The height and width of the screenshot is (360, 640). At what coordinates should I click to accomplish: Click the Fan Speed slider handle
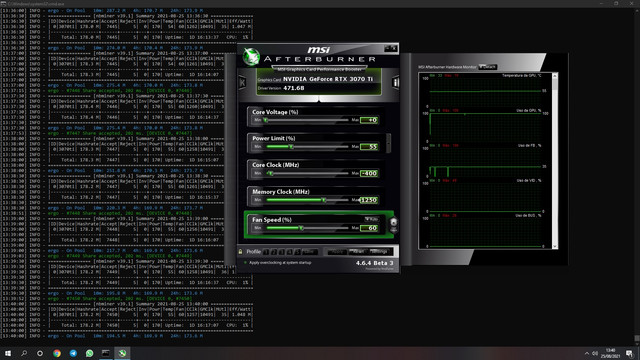301,228
